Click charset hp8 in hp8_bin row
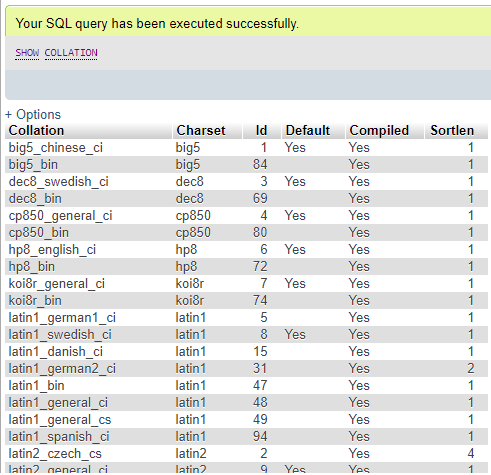Viewport: 491px width, 475px height. click(x=186, y=267)
